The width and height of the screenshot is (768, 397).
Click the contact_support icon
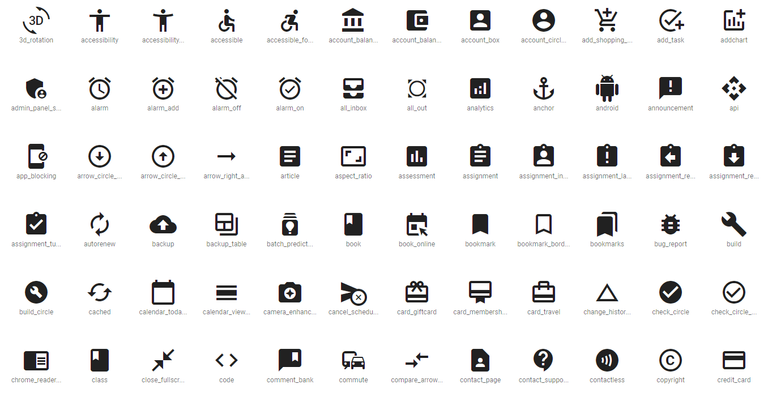544,360
